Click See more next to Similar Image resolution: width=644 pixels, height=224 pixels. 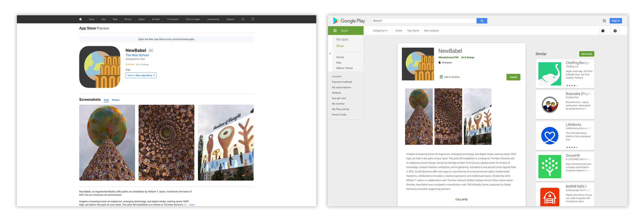tap(587, 54)
